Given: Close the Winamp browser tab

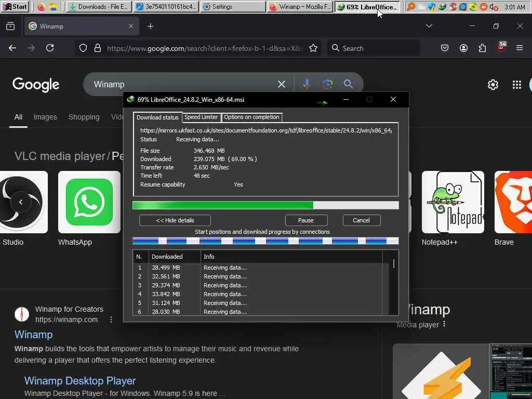Looking at the screenshot, I should coord(130,26).
